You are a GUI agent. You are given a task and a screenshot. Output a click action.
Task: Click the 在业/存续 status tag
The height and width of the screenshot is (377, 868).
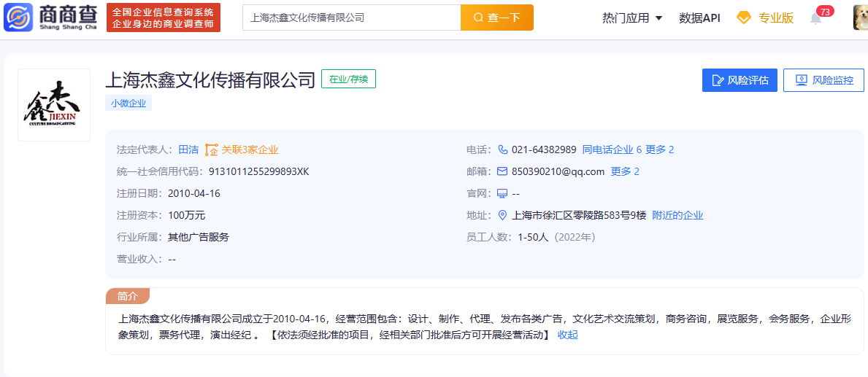pos(349,79)
